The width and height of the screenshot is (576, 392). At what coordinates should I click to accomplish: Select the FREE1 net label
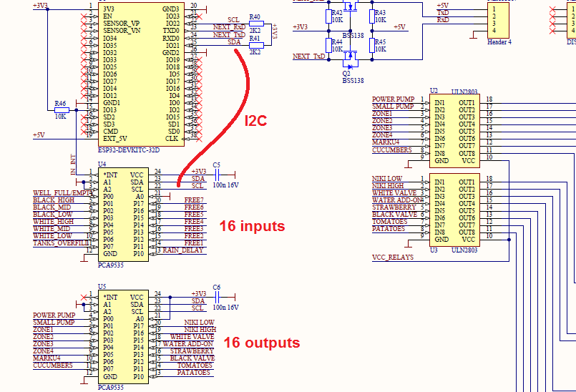point(194,243)
